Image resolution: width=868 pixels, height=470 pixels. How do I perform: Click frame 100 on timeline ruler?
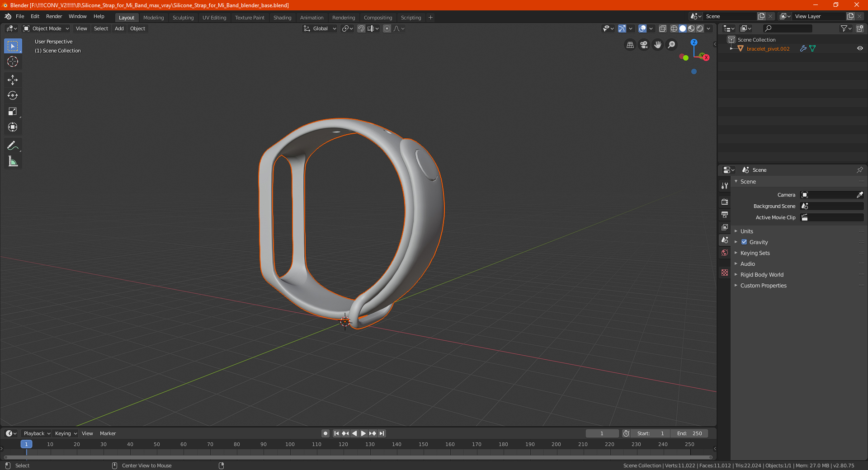pos(290,444)
